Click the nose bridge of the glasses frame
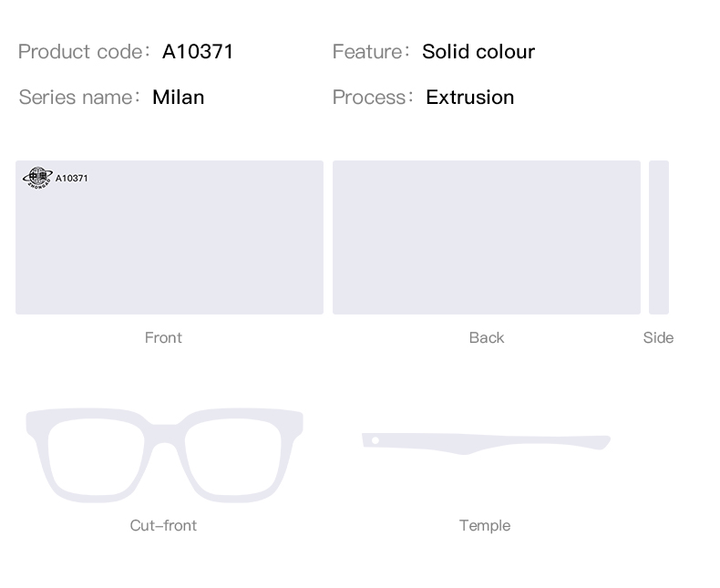Image resolution: width=720 pixels, height=588 pixels. [164, 433]
